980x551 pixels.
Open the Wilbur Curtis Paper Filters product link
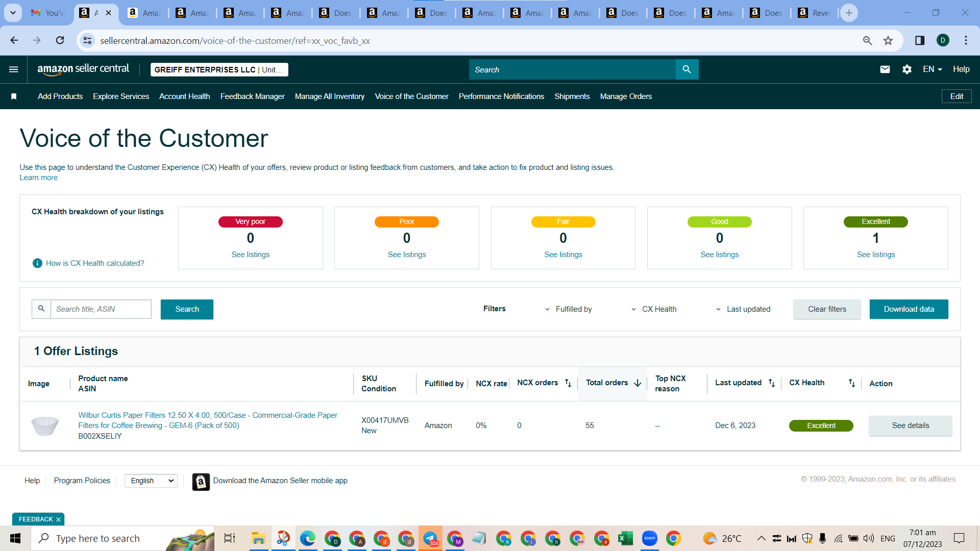coord(208,420)
